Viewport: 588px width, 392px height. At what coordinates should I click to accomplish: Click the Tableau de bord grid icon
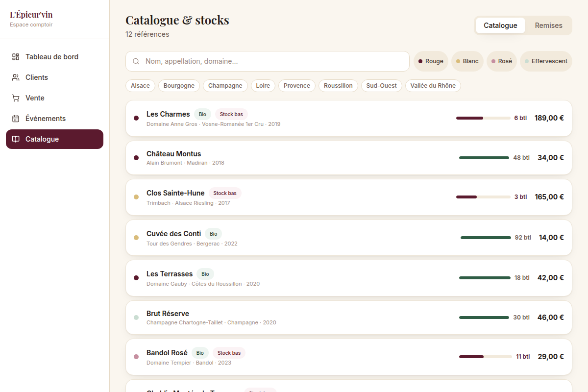coord(16,57)
